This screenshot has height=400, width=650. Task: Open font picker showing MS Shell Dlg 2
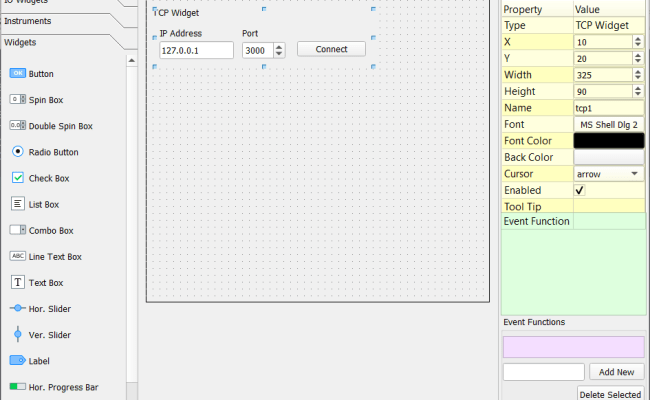click(x=609, y=125)
